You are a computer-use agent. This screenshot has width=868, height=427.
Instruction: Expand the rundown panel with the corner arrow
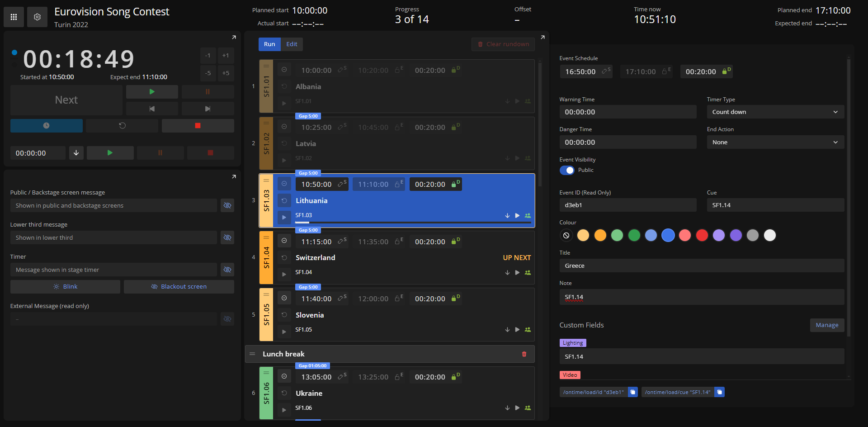point(542,37)
